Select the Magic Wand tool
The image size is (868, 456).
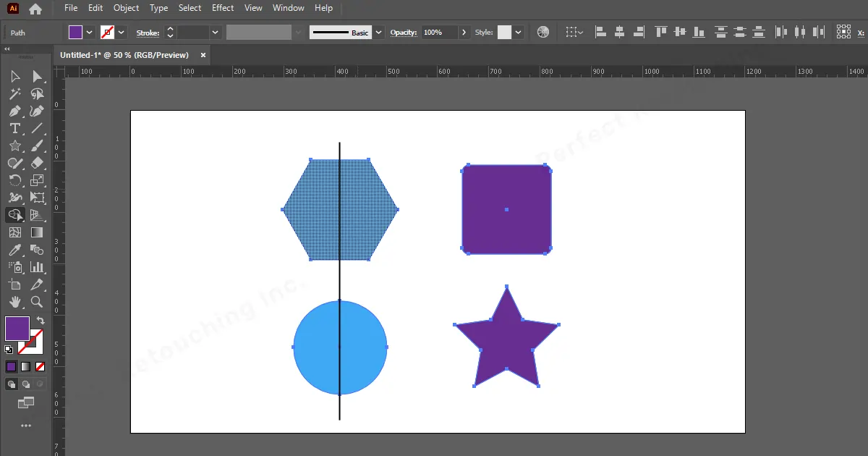(14, 94)
